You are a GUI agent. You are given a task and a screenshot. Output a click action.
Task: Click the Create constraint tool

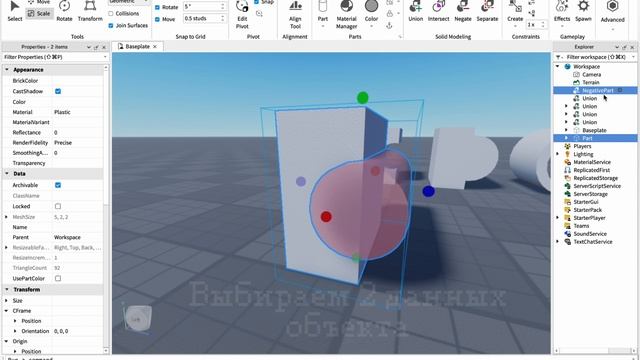pos(515,12)
